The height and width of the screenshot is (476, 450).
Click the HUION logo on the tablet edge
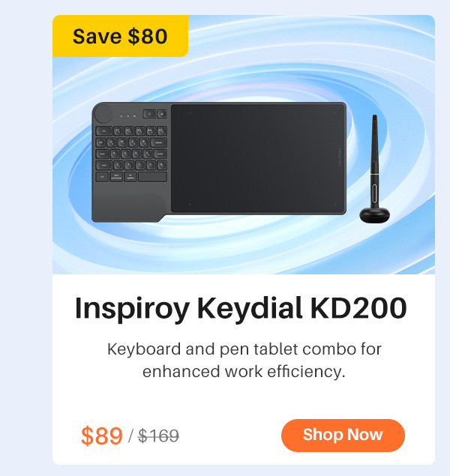click(x=340, y=157)
